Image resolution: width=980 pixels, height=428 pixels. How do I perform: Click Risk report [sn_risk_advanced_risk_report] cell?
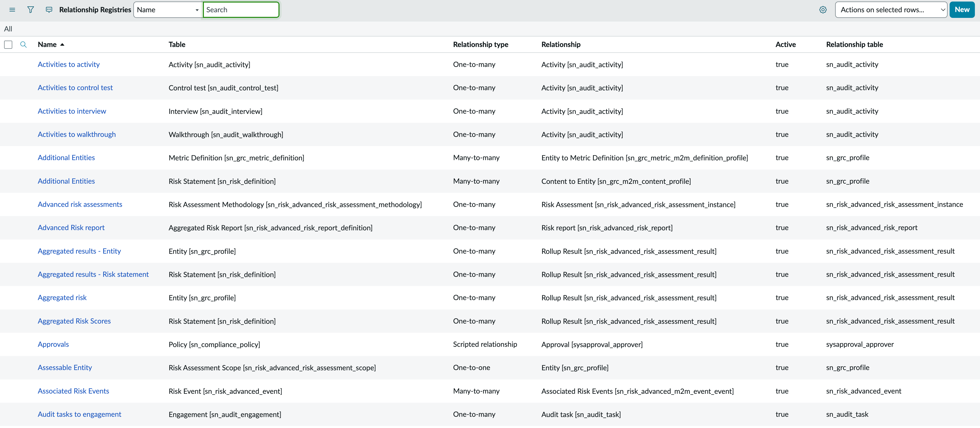tap(607, 228)
